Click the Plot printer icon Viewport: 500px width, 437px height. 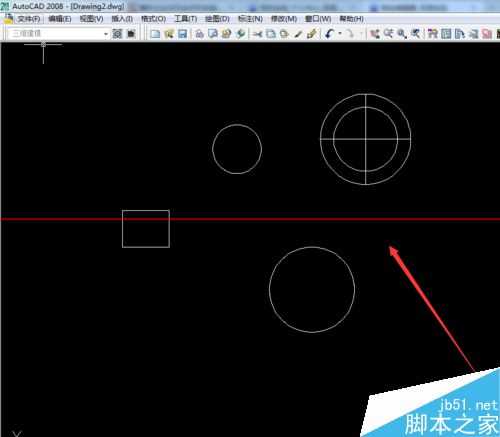click(199, 34)
